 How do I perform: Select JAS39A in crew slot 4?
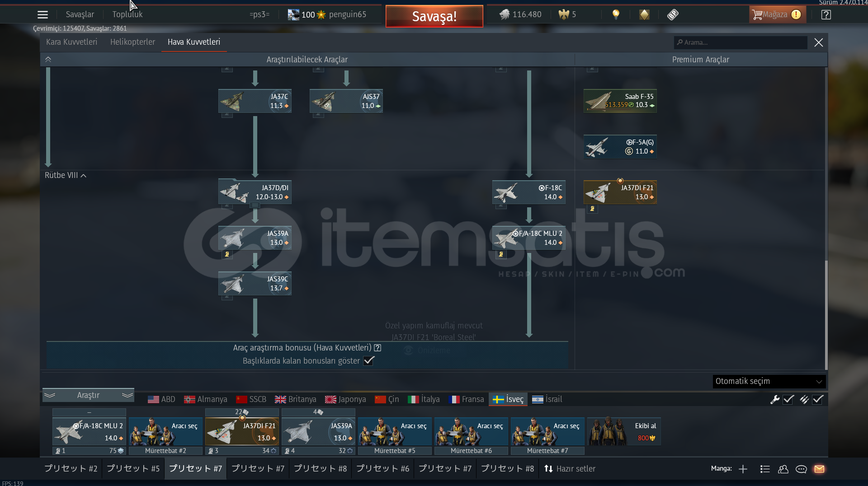coord(318,431)
